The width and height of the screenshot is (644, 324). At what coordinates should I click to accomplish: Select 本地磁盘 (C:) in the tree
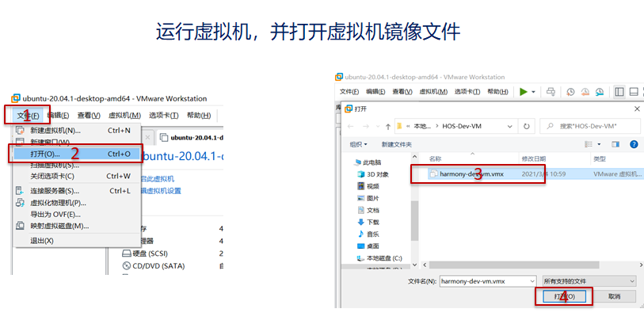pos(379,258)
